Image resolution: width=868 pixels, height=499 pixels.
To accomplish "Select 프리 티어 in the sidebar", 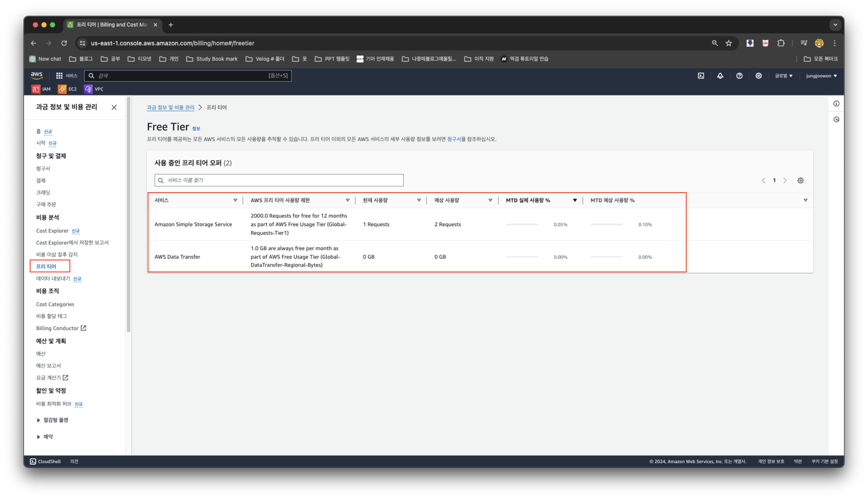I will click(46, 266).
